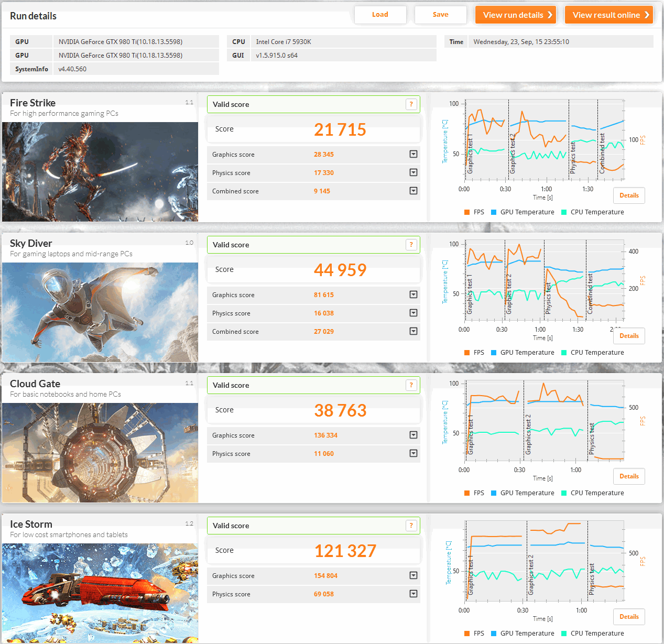Click Sky Diver benchmark thumbnail image

pos(100,312)
